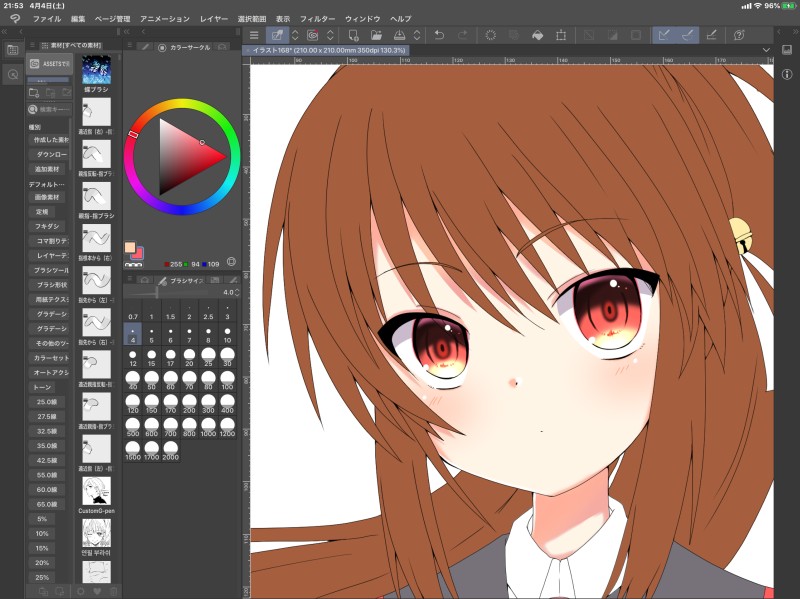Click the New document icon

tap(353, 35)
